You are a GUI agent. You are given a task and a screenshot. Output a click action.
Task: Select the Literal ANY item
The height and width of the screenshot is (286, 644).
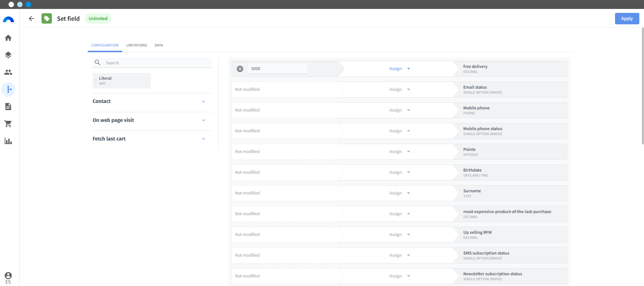pos(122,80)
